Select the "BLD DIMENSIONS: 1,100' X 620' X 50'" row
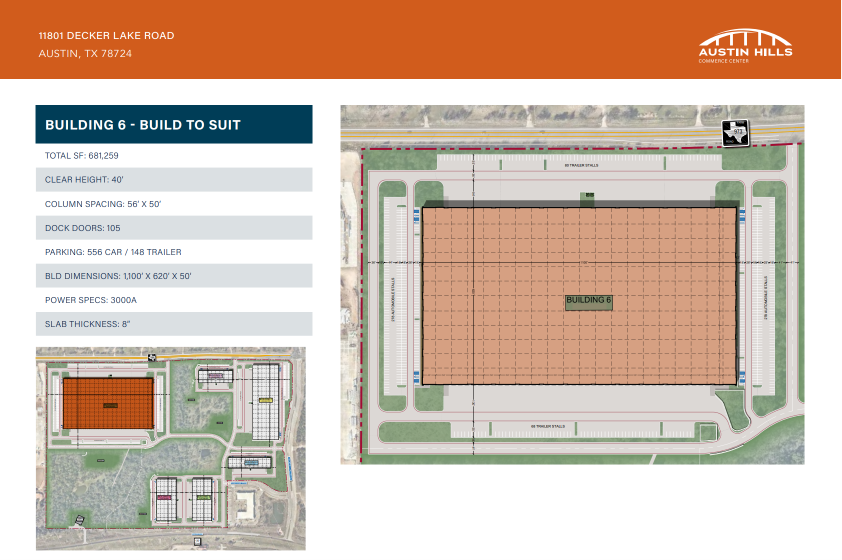 (174, 275)
